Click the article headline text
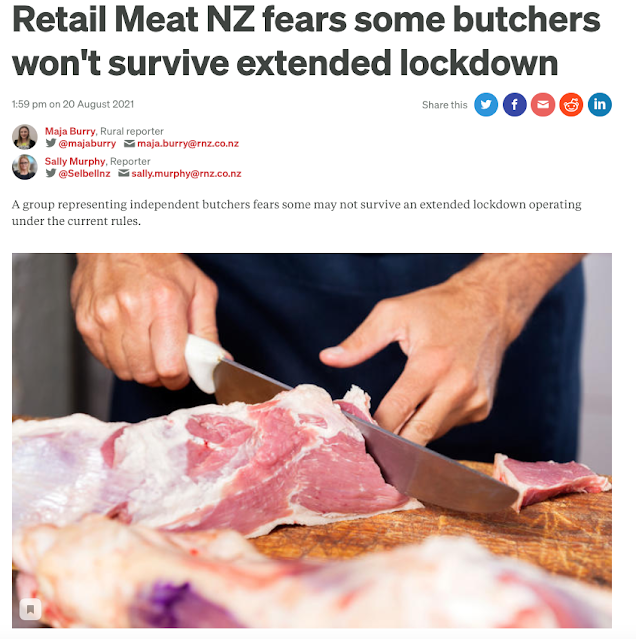The height and width of the screenshot is (639, 636). [x=306, y=42]
